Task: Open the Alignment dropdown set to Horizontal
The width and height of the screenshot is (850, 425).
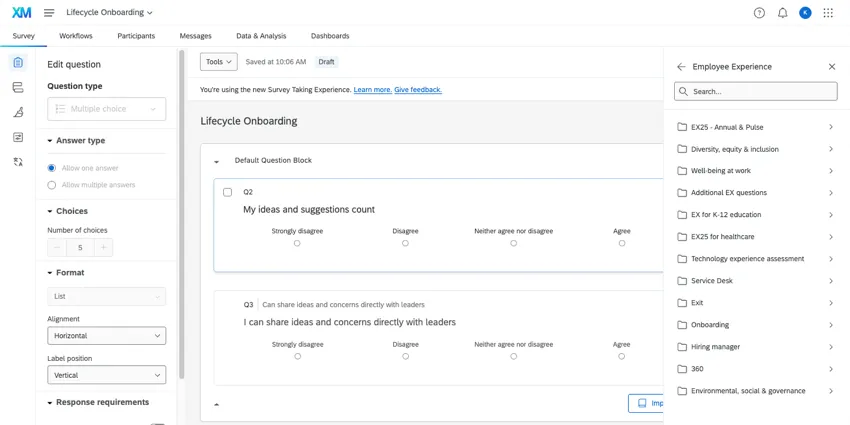Action: (106, 336)
